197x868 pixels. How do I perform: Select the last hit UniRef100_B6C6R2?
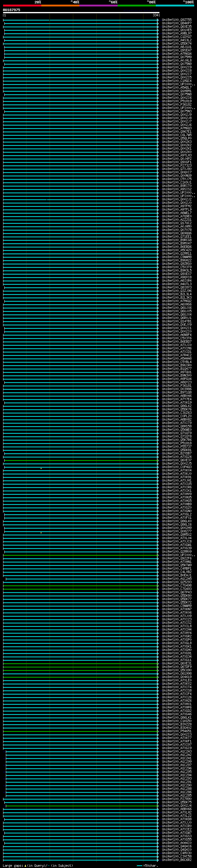176,860
